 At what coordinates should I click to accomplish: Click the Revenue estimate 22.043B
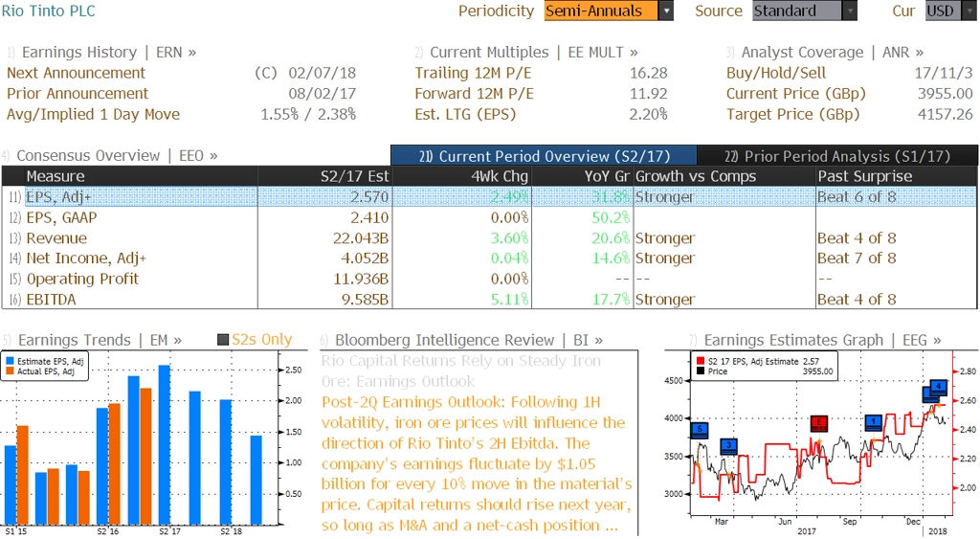[361, 238]
